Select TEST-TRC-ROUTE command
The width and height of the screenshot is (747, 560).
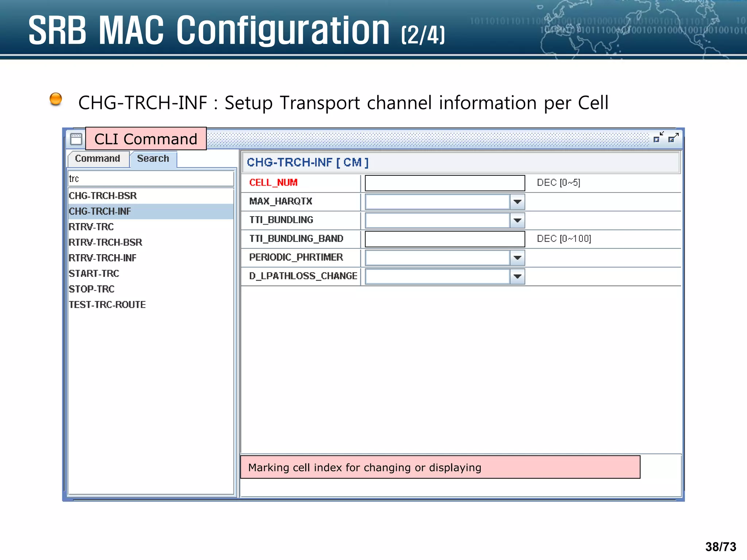107,305
